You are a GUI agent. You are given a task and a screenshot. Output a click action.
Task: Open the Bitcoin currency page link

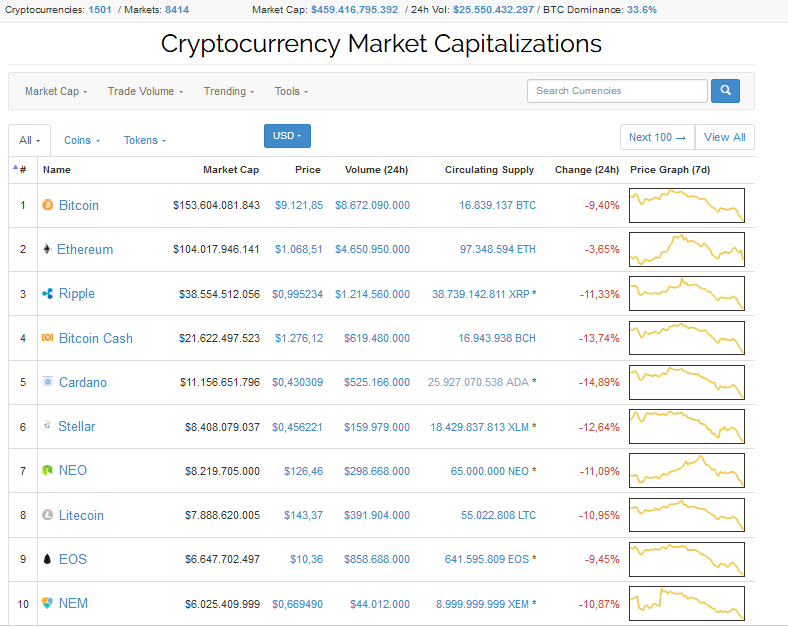79,205
